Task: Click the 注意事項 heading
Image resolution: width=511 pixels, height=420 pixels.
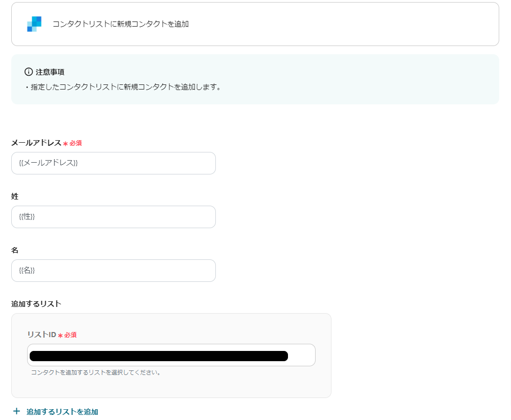Action: (50, 72)
